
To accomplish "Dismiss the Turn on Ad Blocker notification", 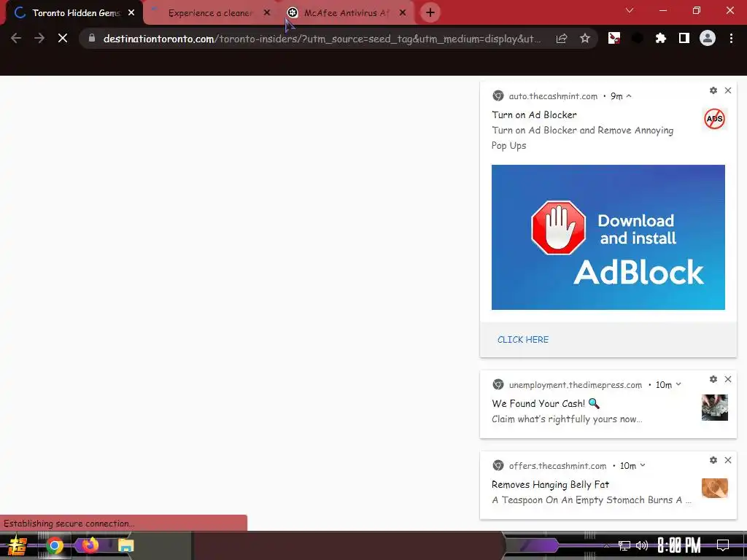I will (x=728, y=90).
